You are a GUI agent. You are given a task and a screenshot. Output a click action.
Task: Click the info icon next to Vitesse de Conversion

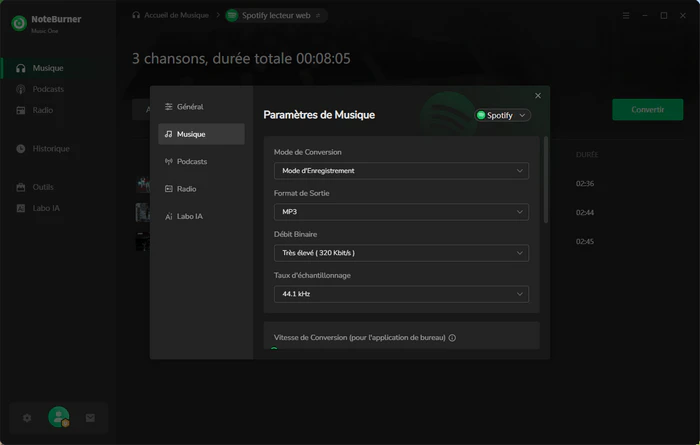tap(452, 338)
